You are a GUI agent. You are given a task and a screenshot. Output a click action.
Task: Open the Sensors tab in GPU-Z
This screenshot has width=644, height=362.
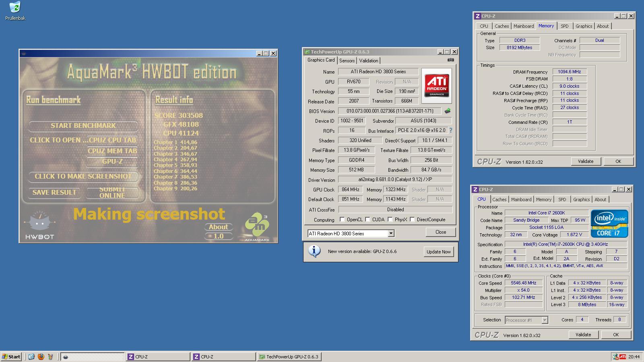tap(347, 61)
